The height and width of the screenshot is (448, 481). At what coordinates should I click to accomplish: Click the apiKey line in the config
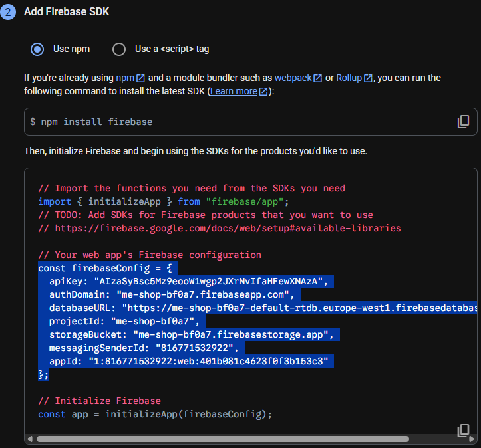[189, 281]
